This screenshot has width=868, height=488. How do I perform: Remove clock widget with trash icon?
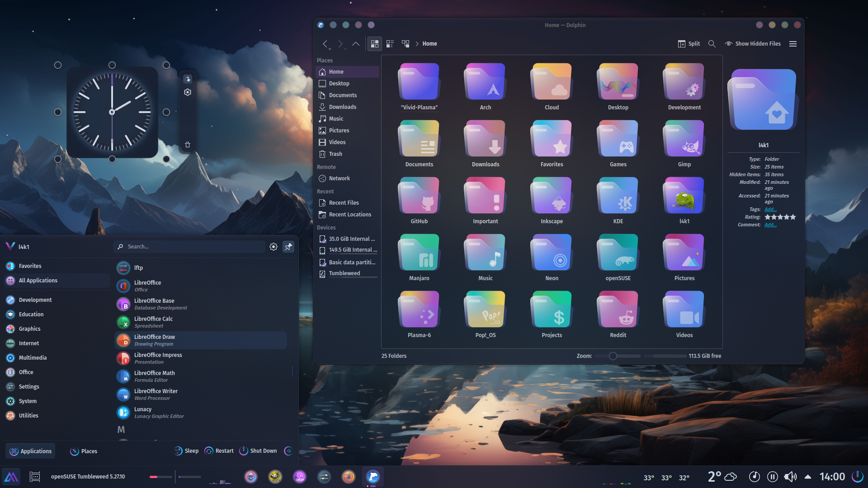click(x=188, y=145)
